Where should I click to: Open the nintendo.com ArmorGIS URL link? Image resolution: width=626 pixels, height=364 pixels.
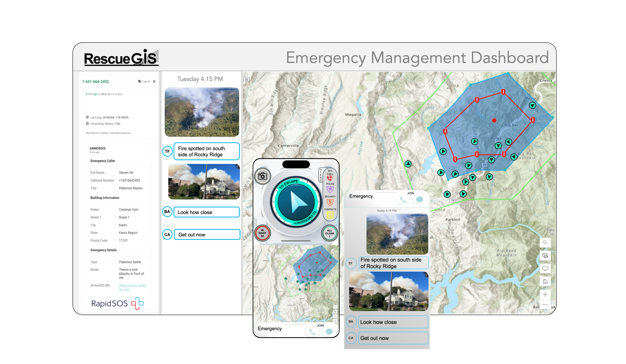132,287
